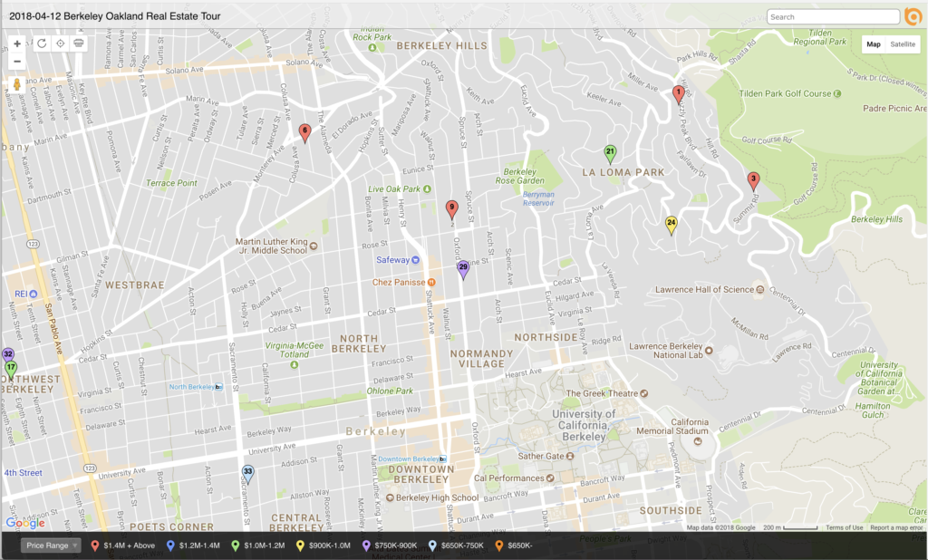
Task: Click the North Berkeley transit station icon
Action: (x=218, y=387)
